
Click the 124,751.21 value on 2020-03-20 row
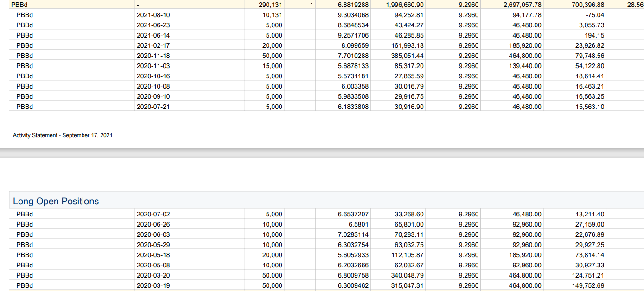(x=588, y=275)
